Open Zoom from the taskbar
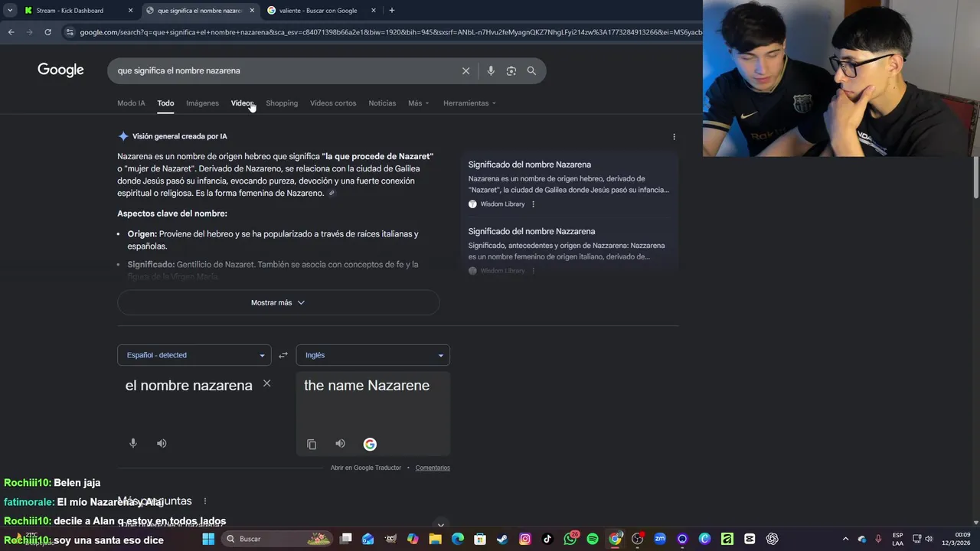Image resolution: width=980 pixels, height=551 pixels. click(x=660, y=539)
